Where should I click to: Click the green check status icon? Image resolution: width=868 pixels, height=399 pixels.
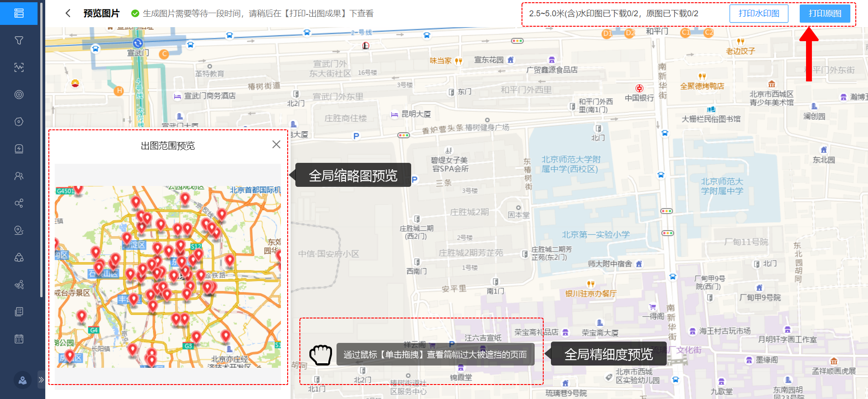click(135, 14)
